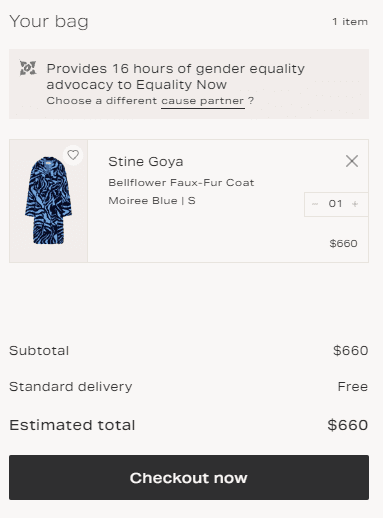Increase quantity with the plus icon
The width and height of the screenshot is (383, 518).
[355, 204]
